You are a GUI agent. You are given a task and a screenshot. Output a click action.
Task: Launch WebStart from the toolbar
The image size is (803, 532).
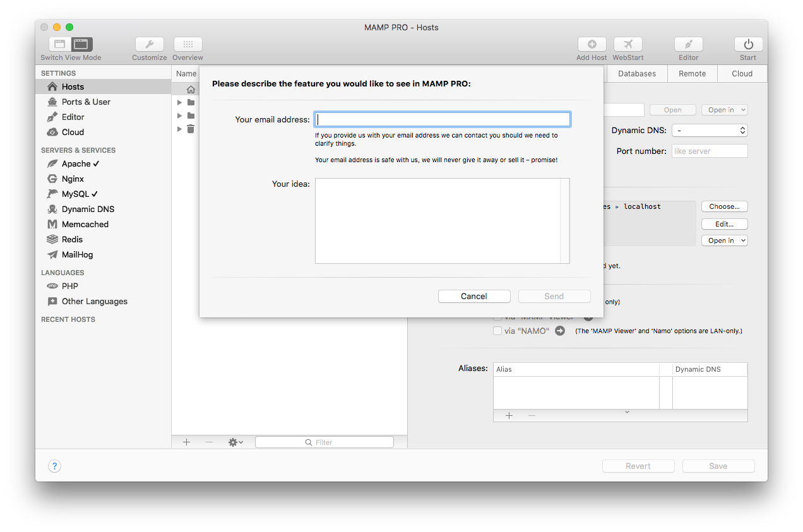[x=628, y=44]
